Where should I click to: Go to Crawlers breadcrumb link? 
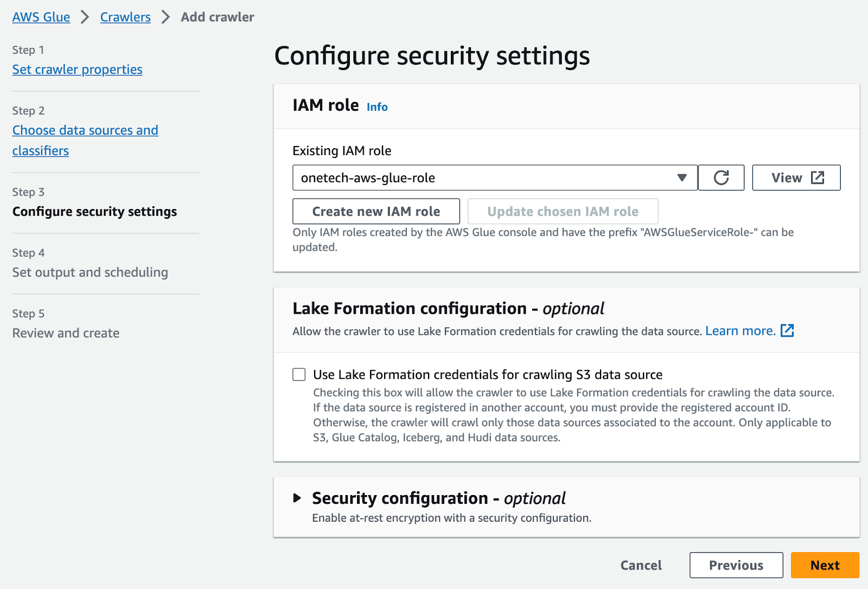pos(125,17)
